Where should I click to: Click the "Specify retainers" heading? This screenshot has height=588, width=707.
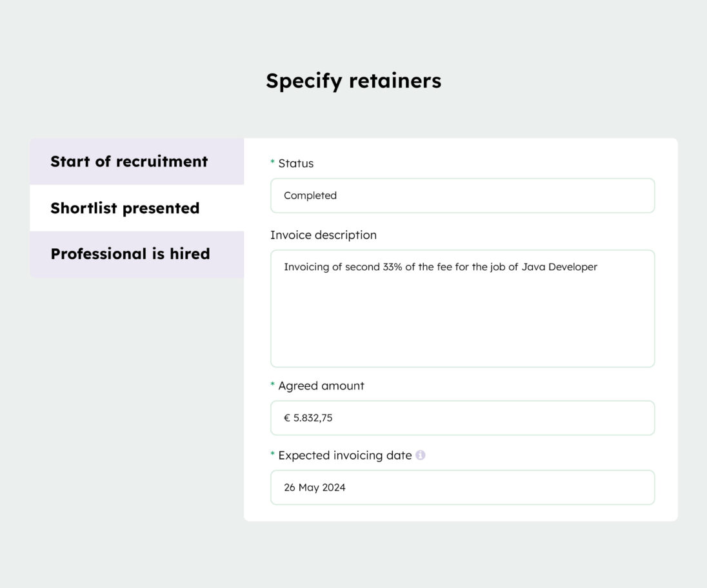tap(353, 80)
